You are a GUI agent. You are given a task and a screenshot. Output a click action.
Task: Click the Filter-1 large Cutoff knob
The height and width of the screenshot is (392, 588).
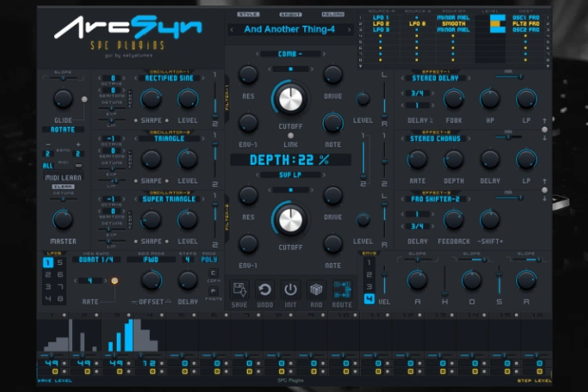290,99
